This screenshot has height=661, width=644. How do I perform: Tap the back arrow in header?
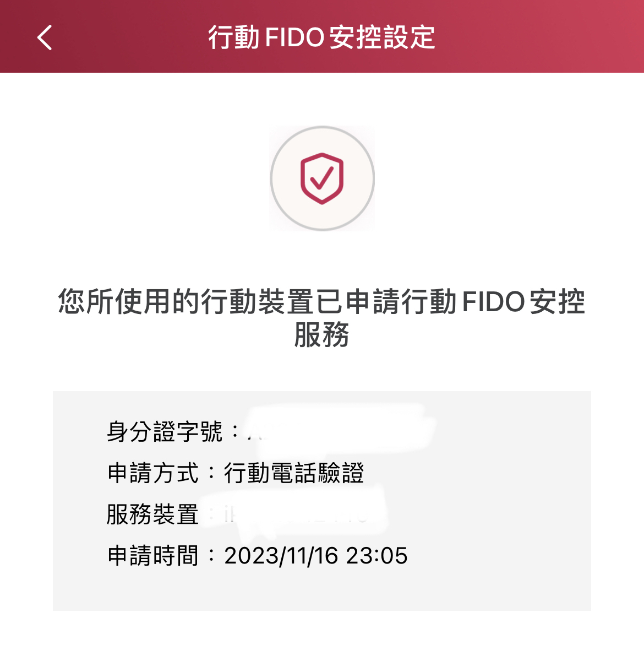point(45,37)
